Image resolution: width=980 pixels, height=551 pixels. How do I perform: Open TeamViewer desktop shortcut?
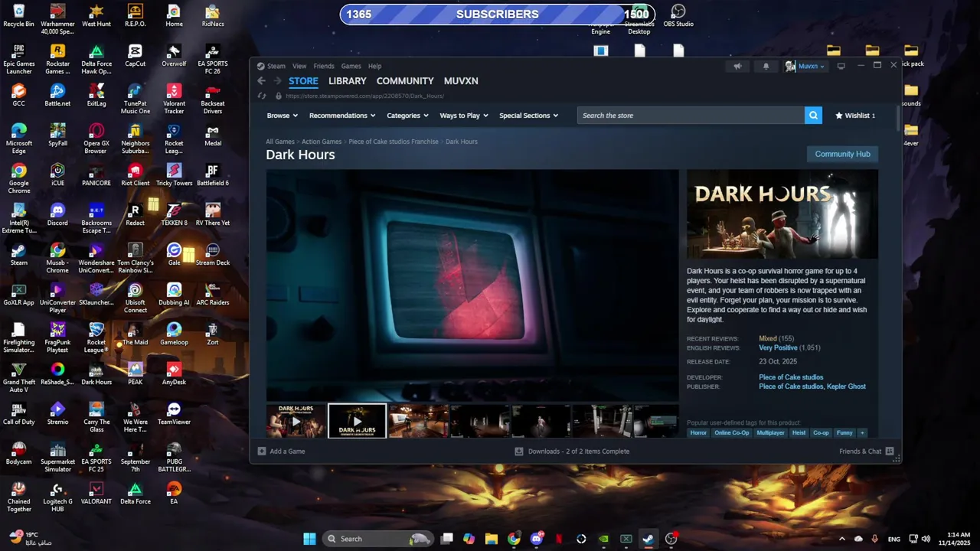(x=175, y=413)
